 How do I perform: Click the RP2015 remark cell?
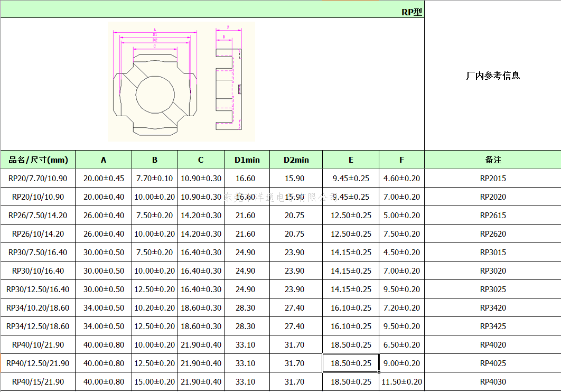(x=492, y=179)
